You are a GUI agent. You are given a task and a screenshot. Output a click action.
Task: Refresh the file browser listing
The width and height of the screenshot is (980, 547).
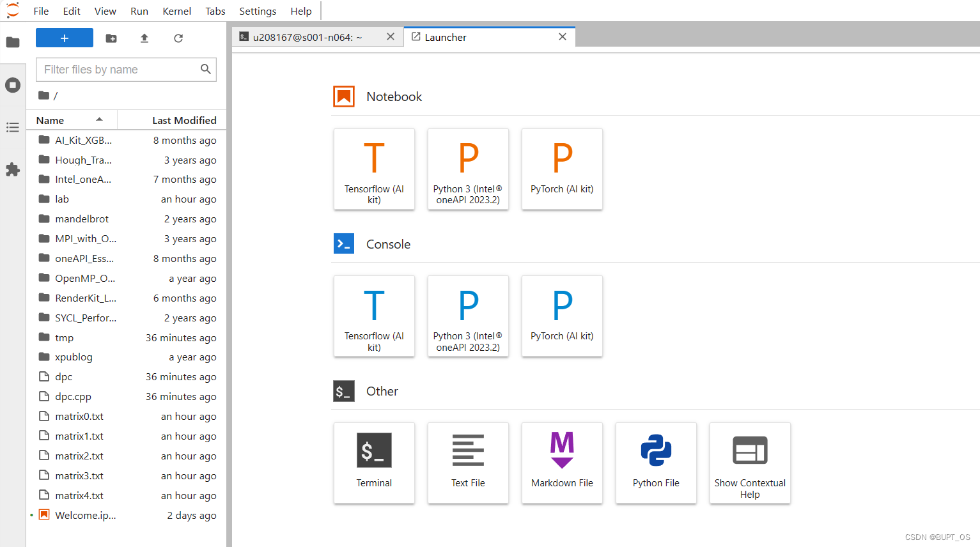178,38
